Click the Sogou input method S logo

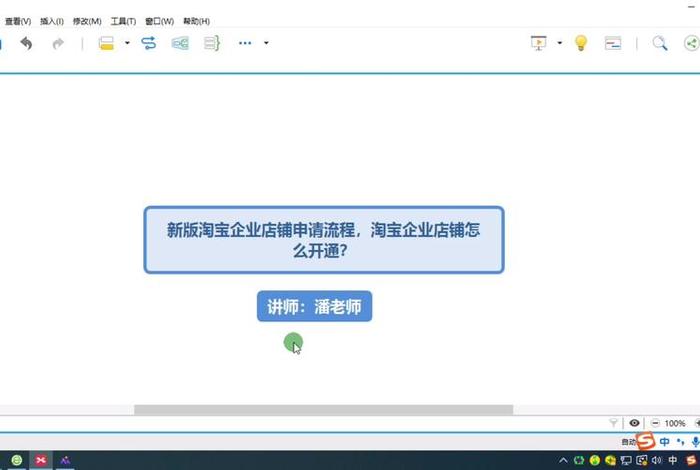(646, 441)
